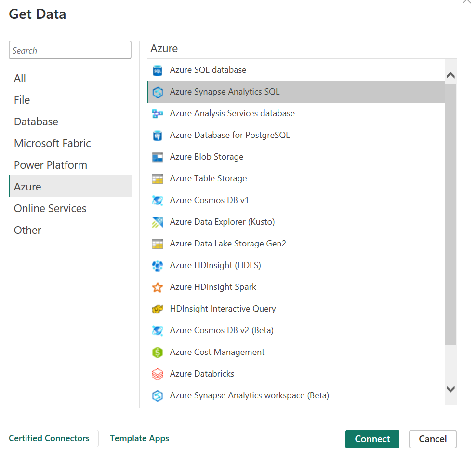Click the Azure Table Storage icon

pyautogui.click(x=158, y=179)
